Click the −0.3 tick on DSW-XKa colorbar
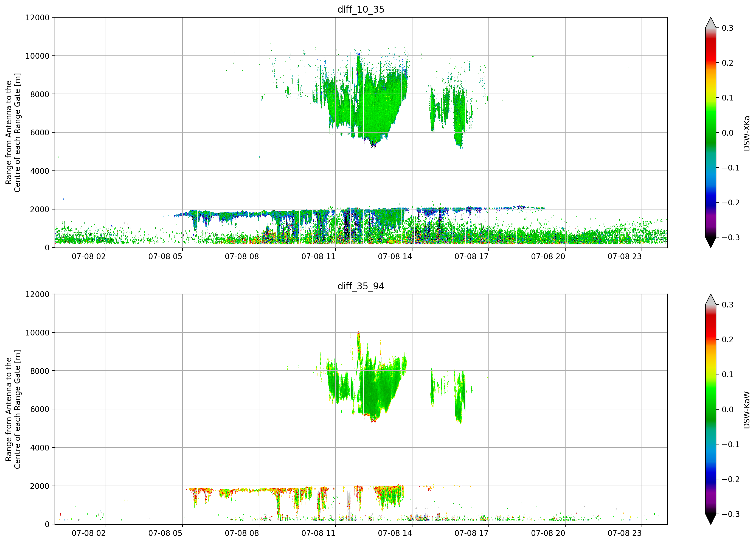 click(731, 238)
